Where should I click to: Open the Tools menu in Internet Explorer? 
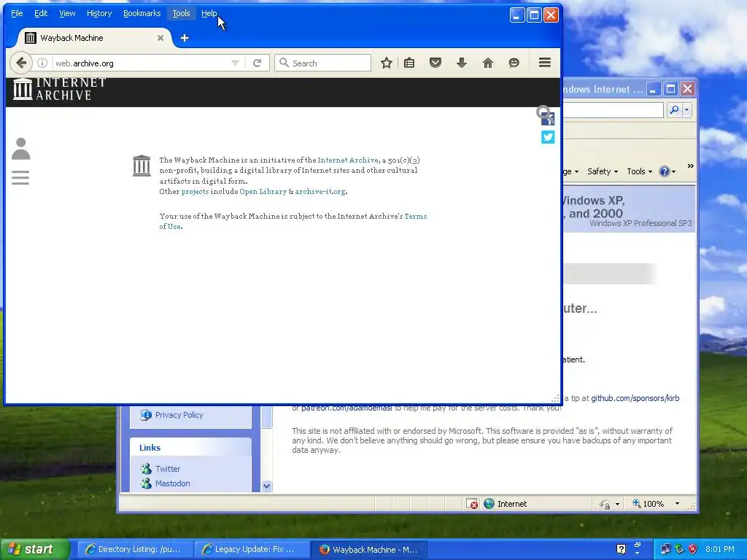coord(639,171)
